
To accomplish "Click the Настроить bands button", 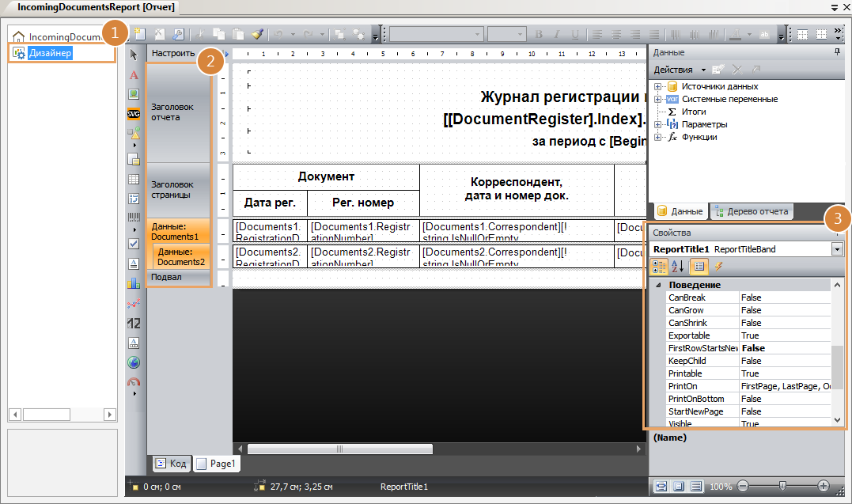I will click(172, 54).
